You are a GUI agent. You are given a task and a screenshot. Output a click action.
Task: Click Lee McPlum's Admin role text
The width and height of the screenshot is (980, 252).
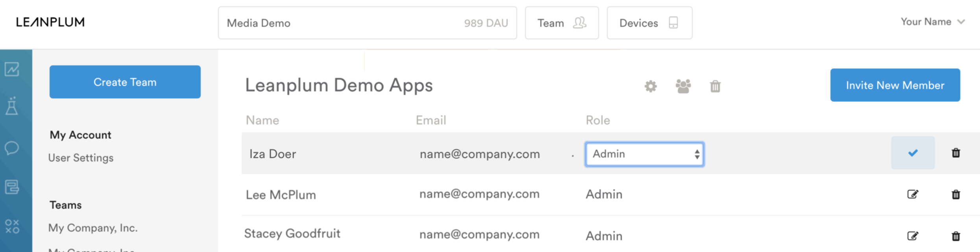point(604,194)
